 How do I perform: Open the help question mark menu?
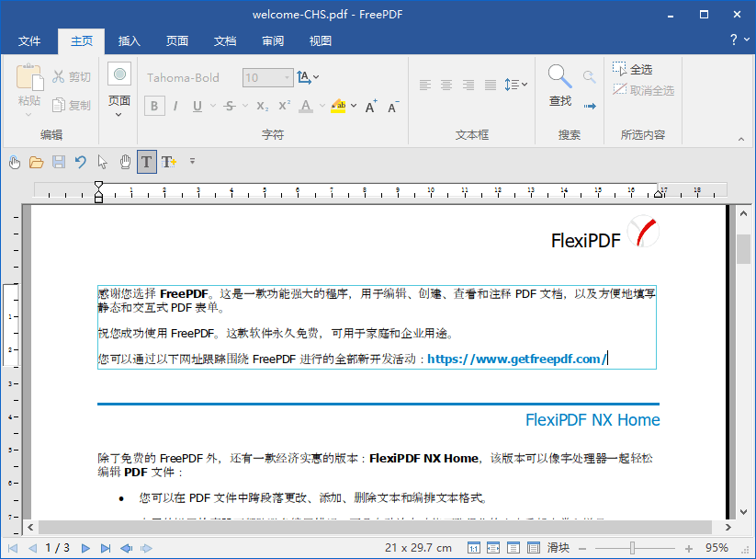point(739,40)
